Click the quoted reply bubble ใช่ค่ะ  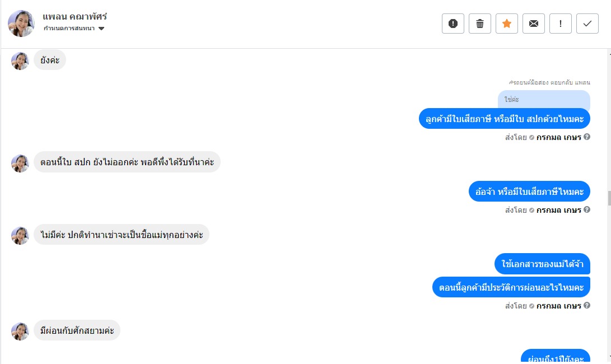[x=543, y=99]
